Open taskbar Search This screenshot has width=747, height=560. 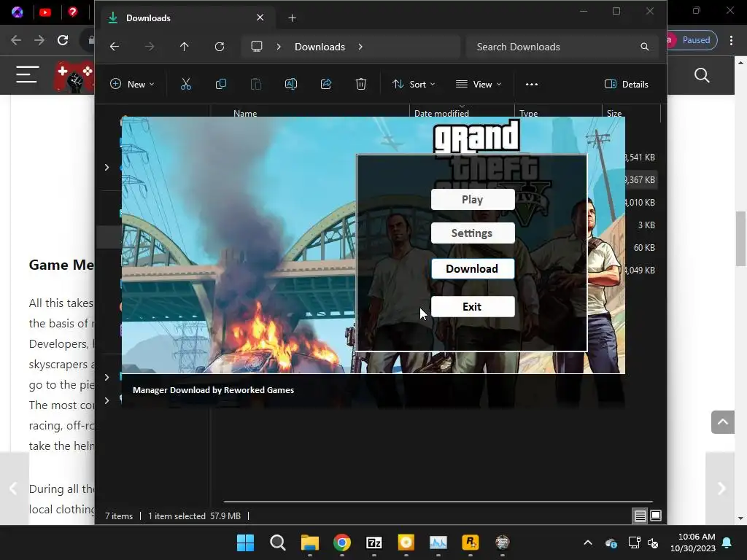(278, 542)
